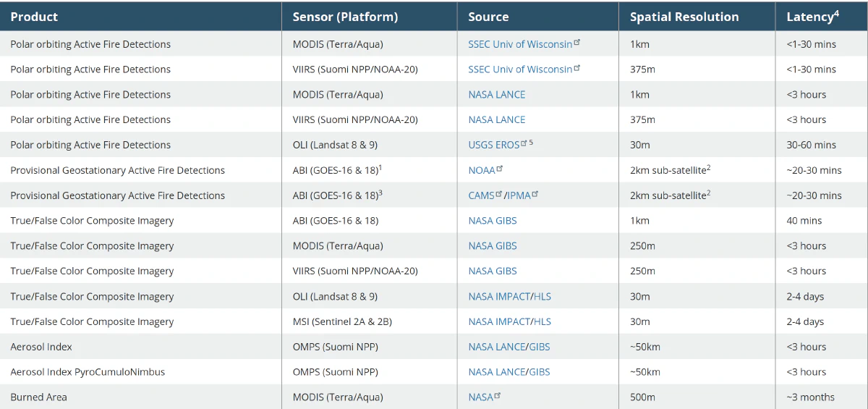Open SSEC Univ of Wisconsin link for MODIS
Image resolution: width=868 pixels, height=409 pixels.
(x=520, y=44)
